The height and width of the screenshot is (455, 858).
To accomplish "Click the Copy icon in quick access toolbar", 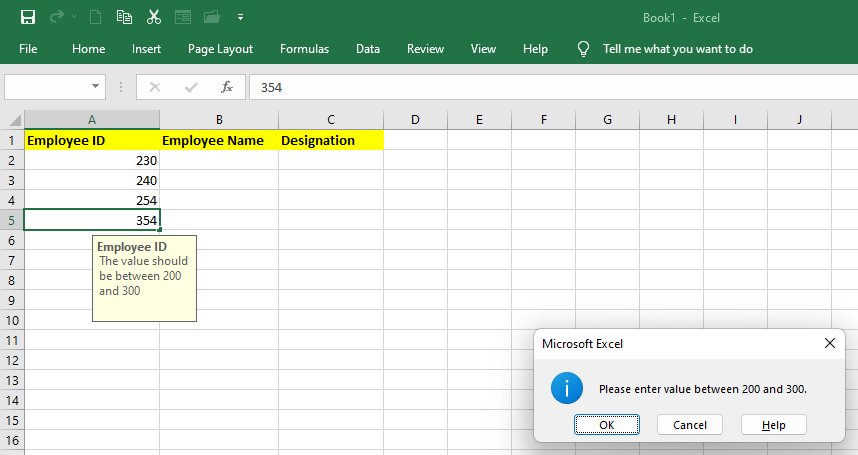I will [x=124, y=17].
